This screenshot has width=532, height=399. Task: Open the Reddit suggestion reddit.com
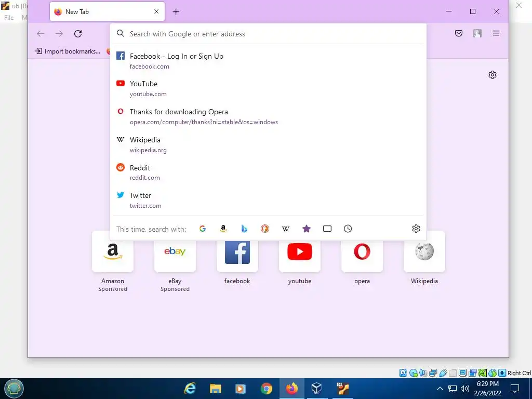[268, 172]
